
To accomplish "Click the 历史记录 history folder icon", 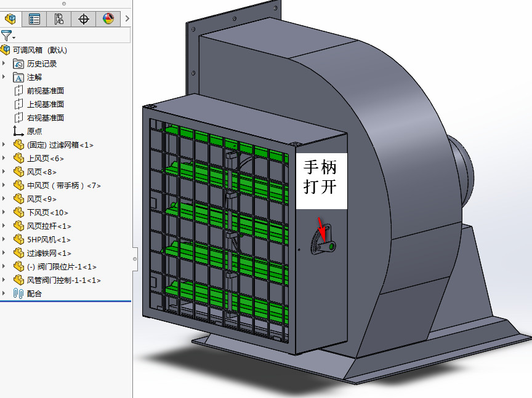I will [18, 63].
